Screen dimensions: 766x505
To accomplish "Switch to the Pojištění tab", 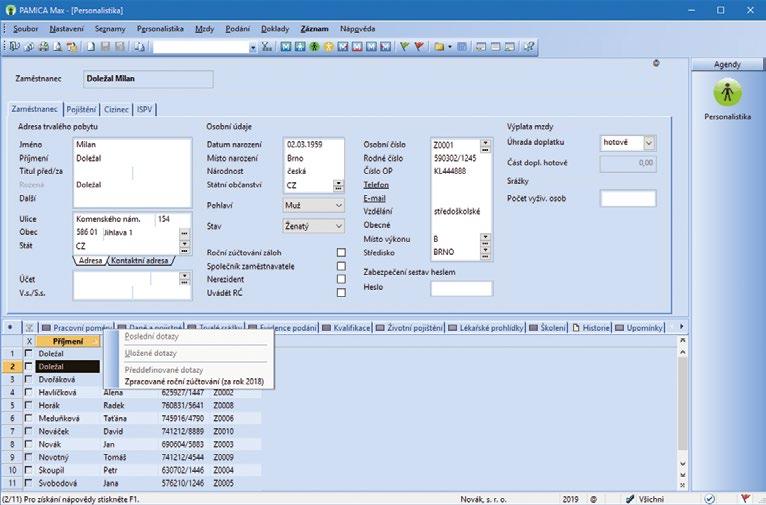I will [81, 109].
